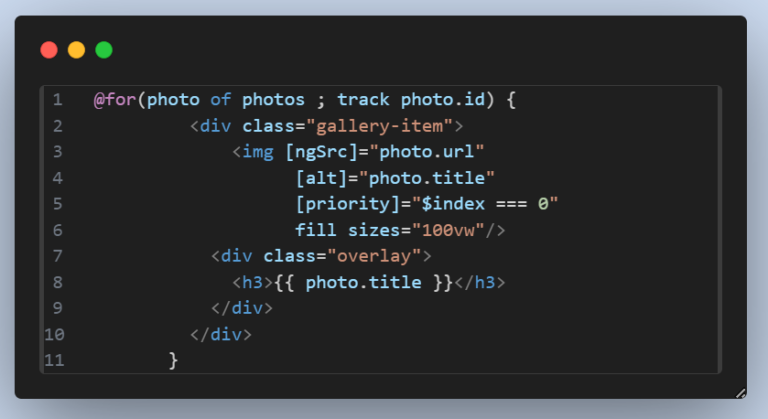Screen dimensions: 768x419
Task: Click line number 9 in the gutter
Action: pyautogui.click(x=57, y=308)
